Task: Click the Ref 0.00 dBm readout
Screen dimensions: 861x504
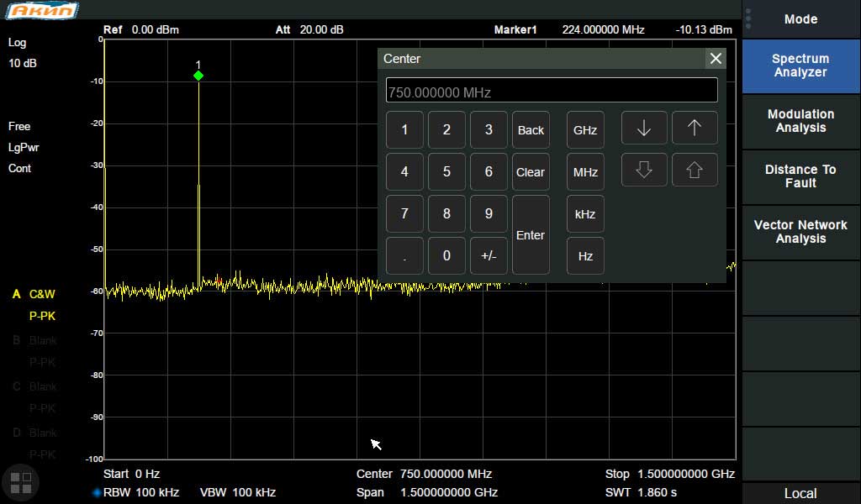Action: pyautogui.click(x=141, y=29)
